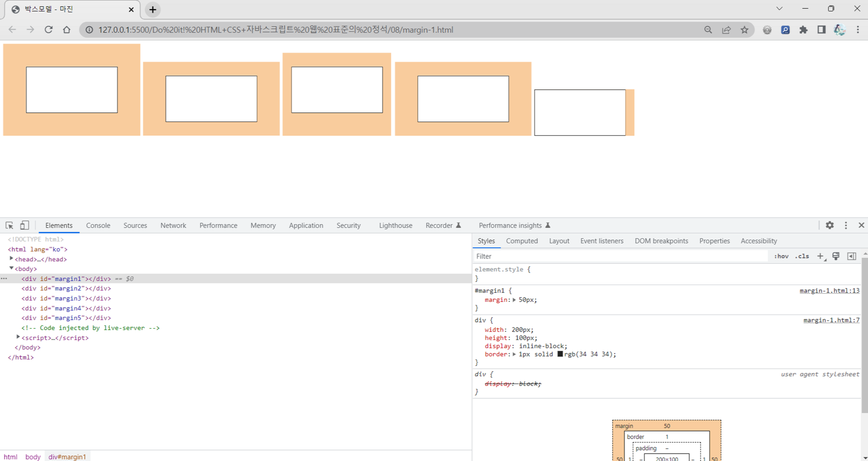Open the tab search chevron

[780, 9]
